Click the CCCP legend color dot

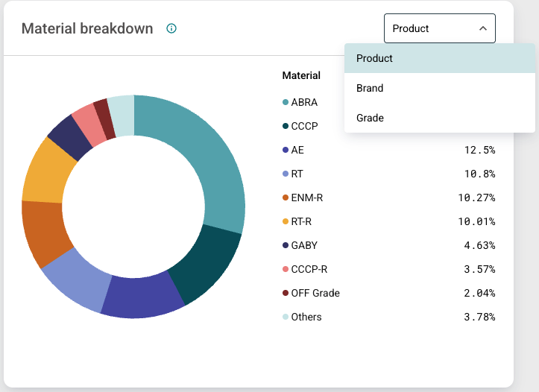(286, 127)
